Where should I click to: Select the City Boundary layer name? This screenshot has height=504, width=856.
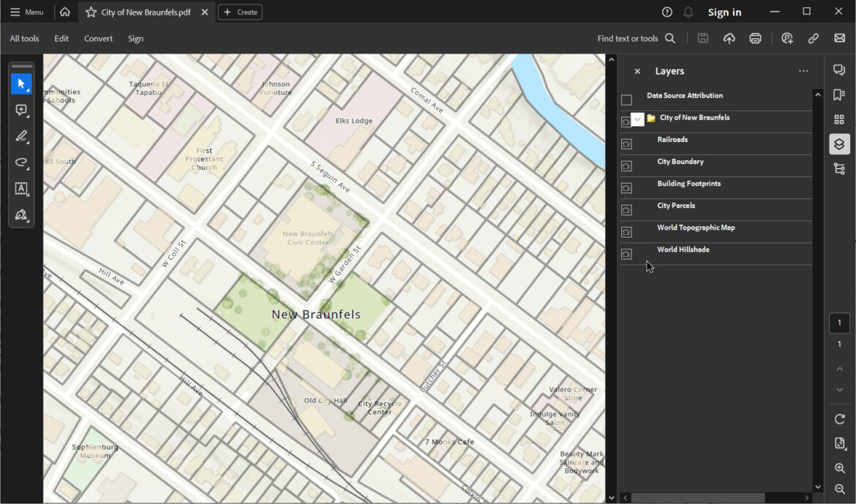click(680, 162)
